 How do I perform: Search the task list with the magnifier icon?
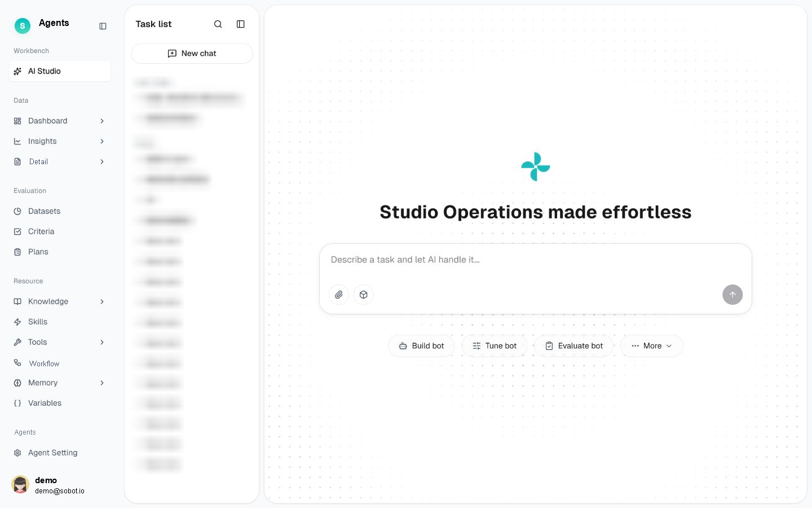coord(218,24)
